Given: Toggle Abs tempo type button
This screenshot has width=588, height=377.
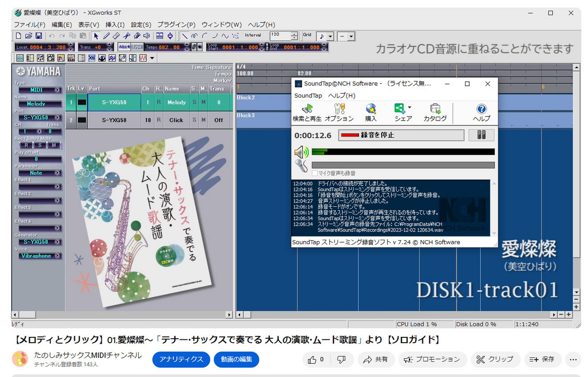Looking at the screenshot, I should (124, 47).
